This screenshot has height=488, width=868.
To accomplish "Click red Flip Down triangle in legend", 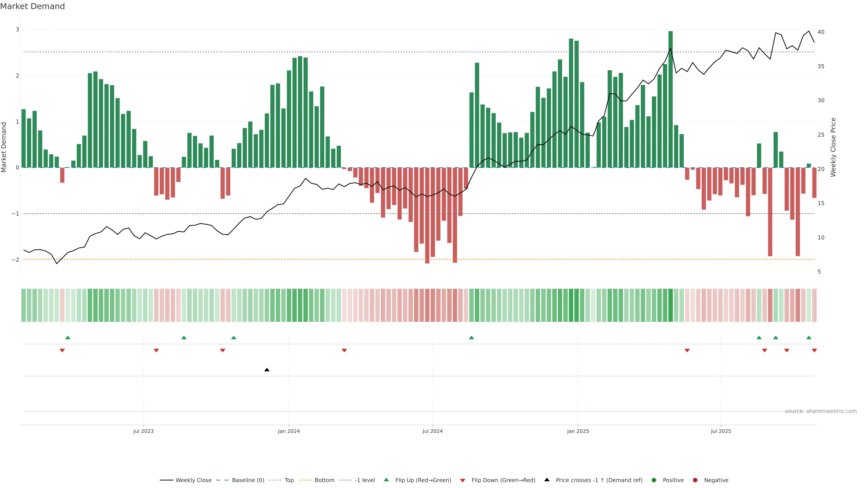I will (463, 481).
